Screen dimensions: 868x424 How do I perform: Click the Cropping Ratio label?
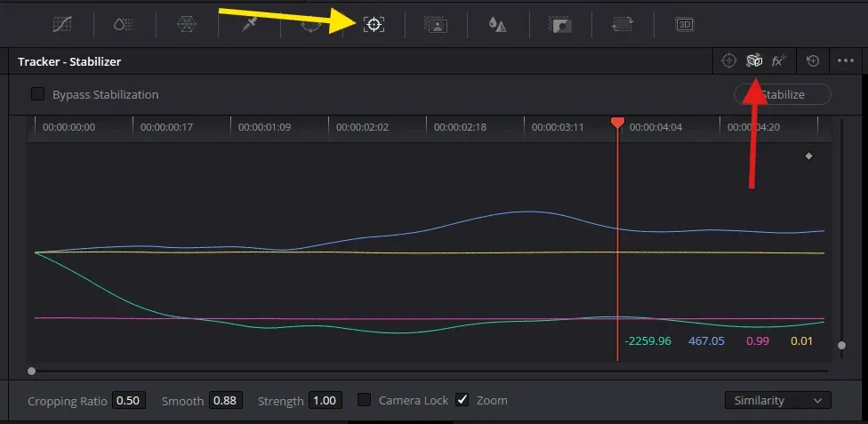pos(68,401)
